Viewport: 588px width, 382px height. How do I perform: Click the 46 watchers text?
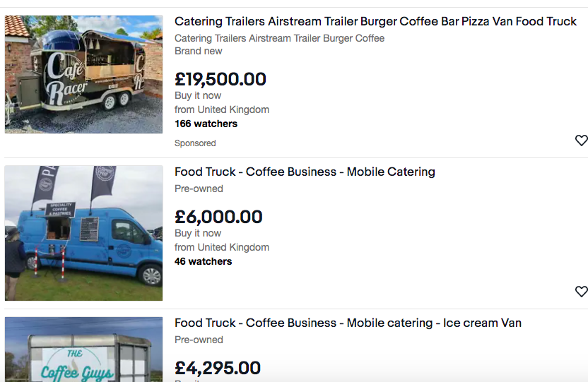[x=203, y=261]
